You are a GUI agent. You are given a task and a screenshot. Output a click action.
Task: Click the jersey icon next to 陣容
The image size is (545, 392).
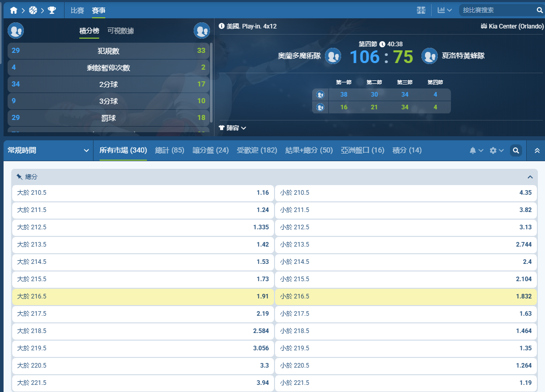click(222, 128)
